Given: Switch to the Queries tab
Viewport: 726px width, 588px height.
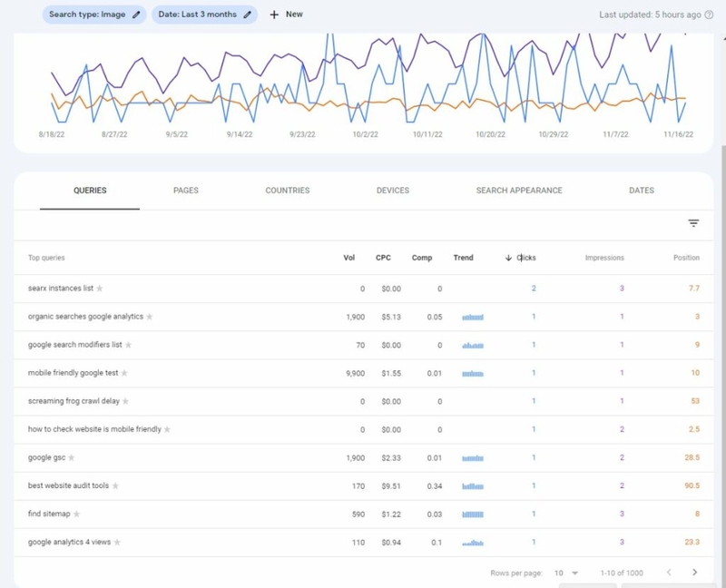Looking at the screenshot, I should 90,191.
